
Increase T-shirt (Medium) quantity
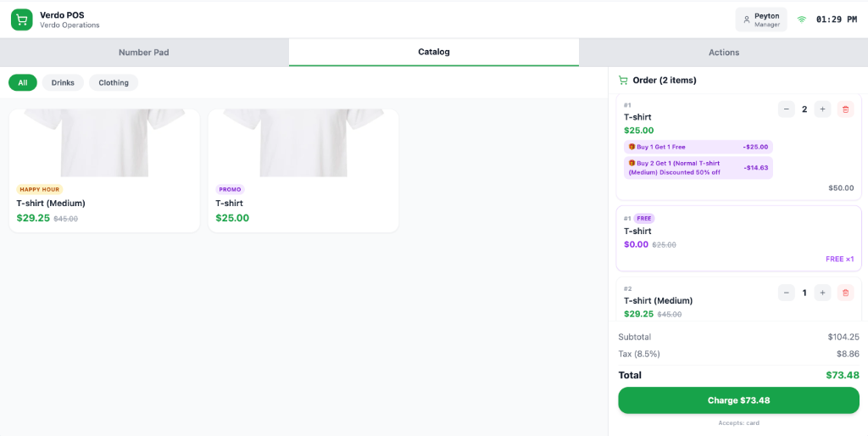click(x=822, y=293)
